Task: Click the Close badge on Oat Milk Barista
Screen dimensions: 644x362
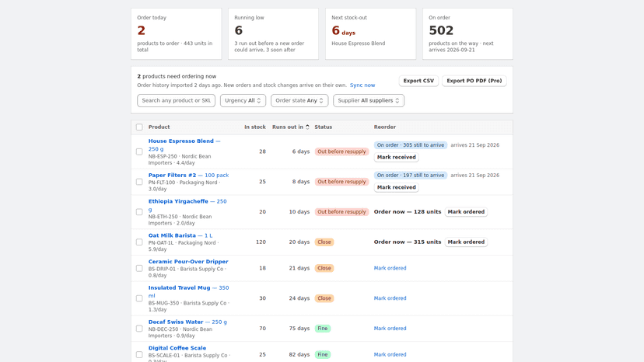Action: click(324, 242)
